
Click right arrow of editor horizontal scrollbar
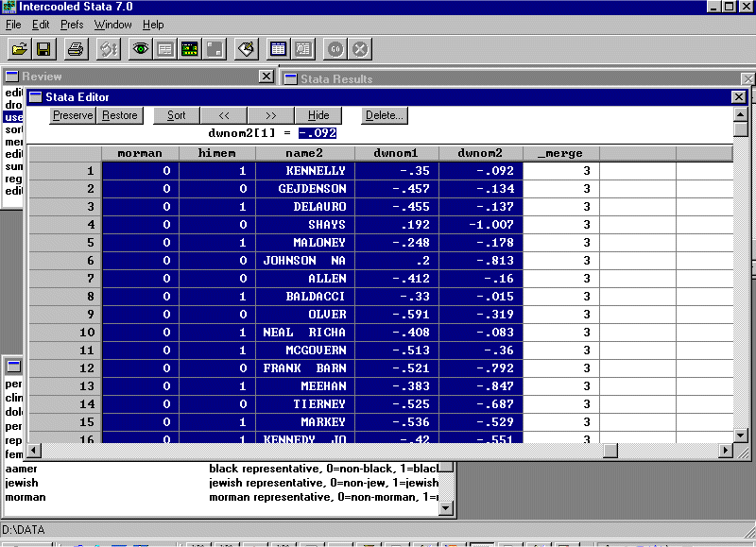click(726, 451)
